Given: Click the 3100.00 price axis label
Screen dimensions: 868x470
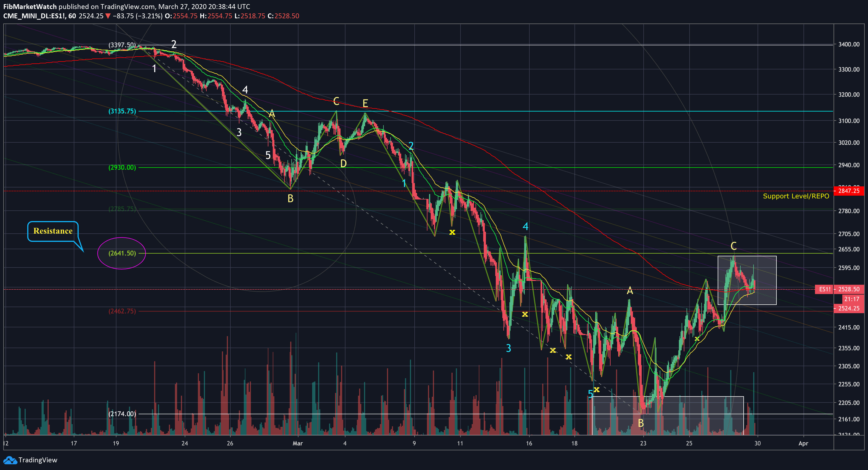Looking at the screenshot, I should point(849,121).
